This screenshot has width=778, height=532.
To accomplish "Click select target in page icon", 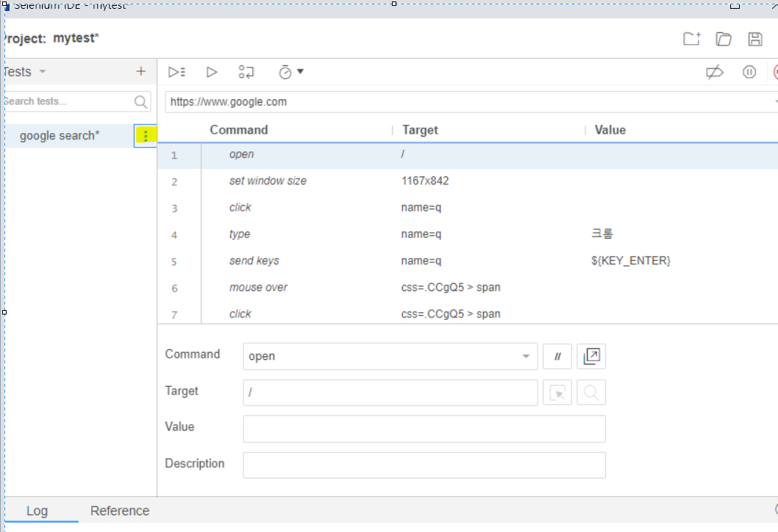I will coord(557,392).
